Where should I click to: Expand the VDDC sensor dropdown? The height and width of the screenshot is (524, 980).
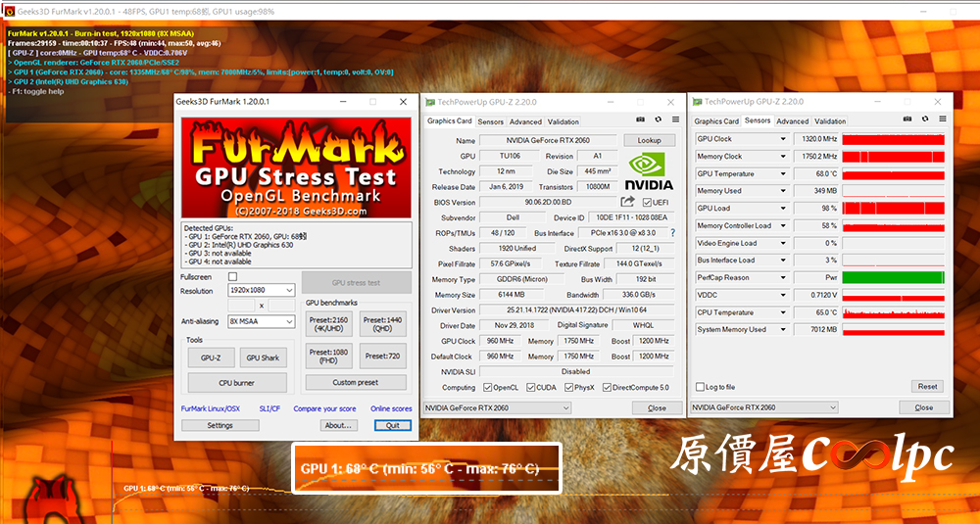782,295
